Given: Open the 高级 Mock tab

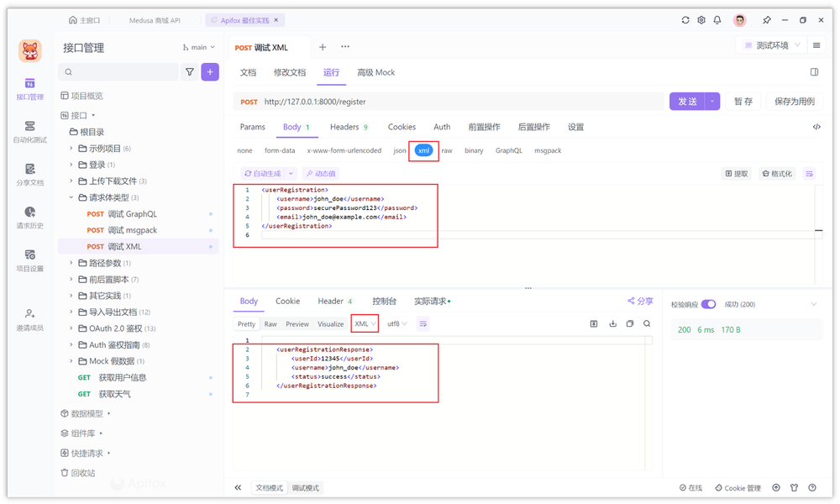Looking at the screenshot, I should point(375,72).
